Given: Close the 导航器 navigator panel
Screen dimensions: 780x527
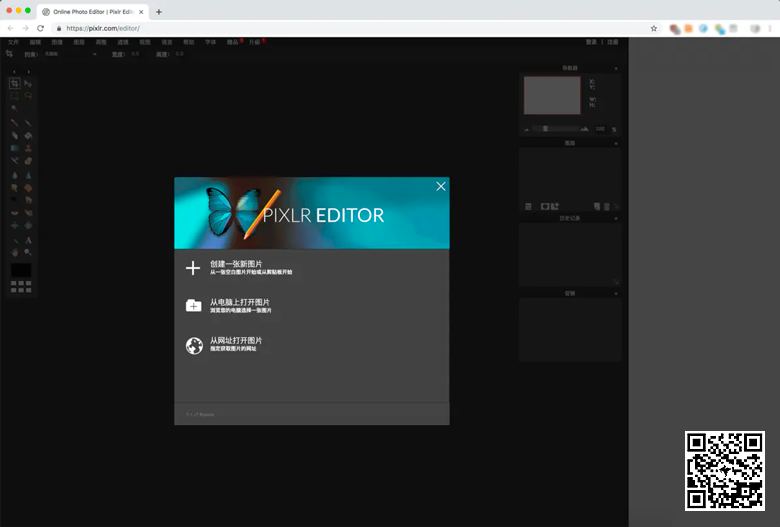Looking at the screenshot, I should coord(616,68).
